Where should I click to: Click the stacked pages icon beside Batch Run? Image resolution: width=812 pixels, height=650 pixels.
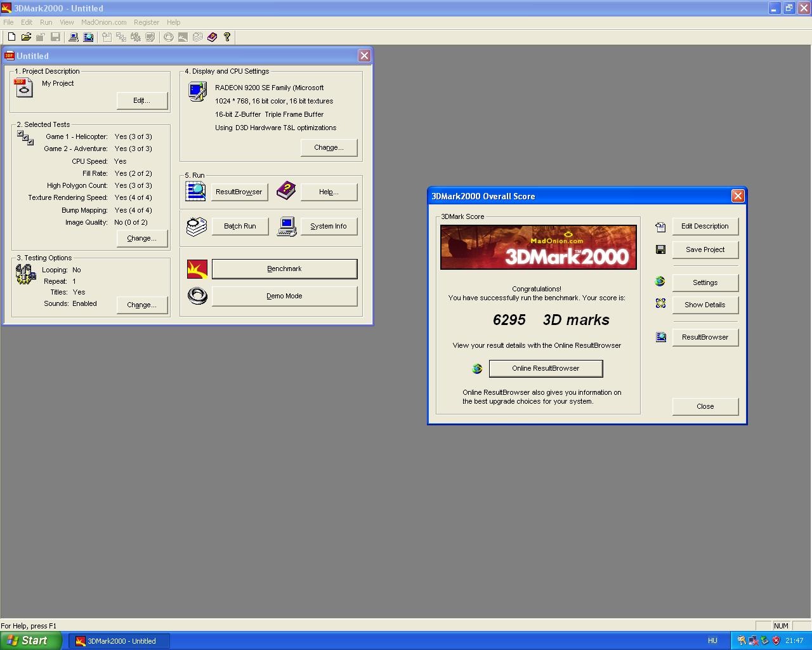(x=197, y=227)
